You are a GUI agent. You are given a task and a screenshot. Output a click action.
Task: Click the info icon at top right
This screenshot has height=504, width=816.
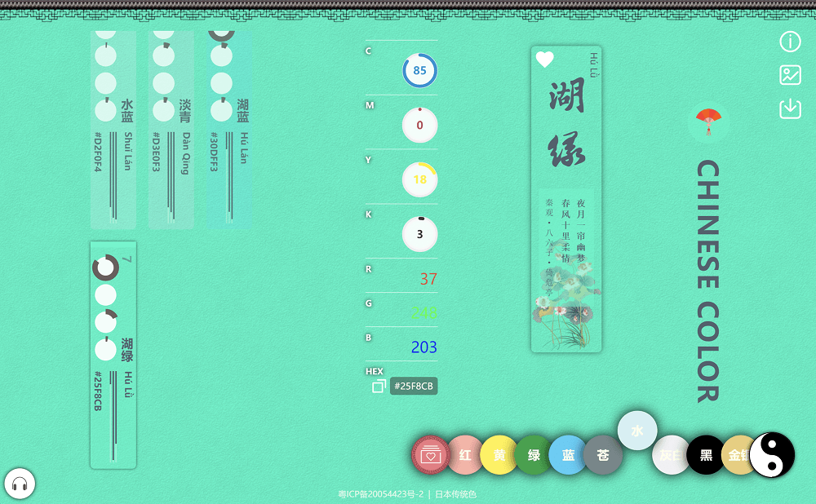point(790,42)
